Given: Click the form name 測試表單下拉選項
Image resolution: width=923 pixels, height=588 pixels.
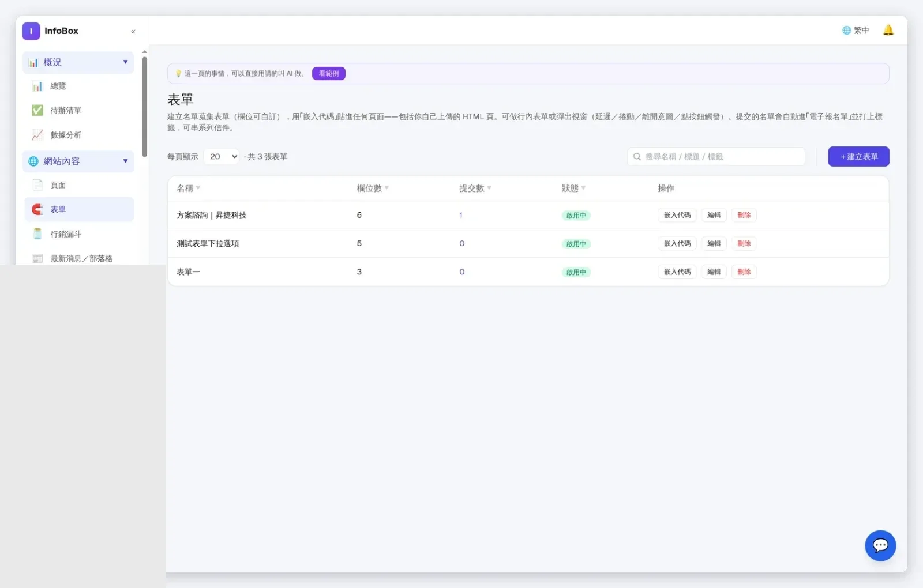Looking at the screenshot, I should click(208, 244).
